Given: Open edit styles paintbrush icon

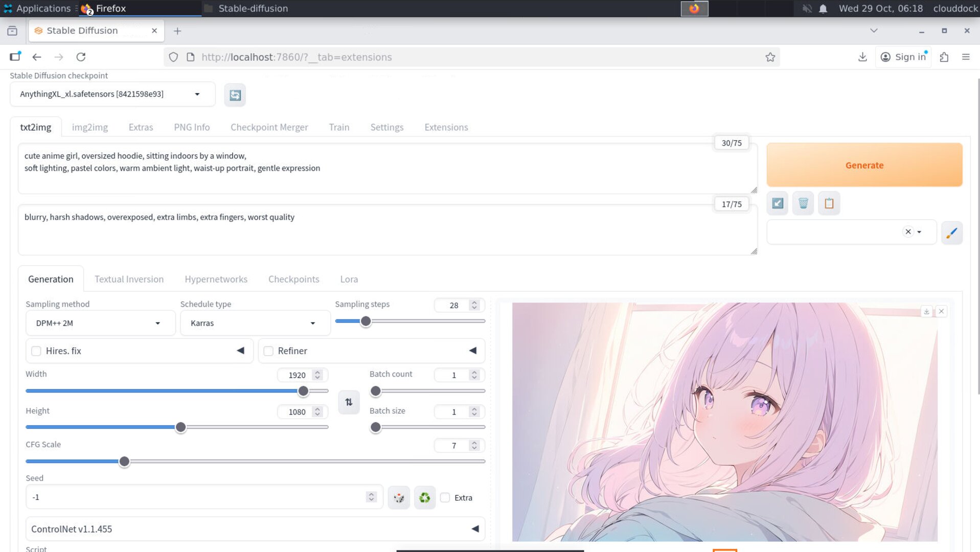Looking at the screenshot, I should pyautogui.click(x=951, y=233).
